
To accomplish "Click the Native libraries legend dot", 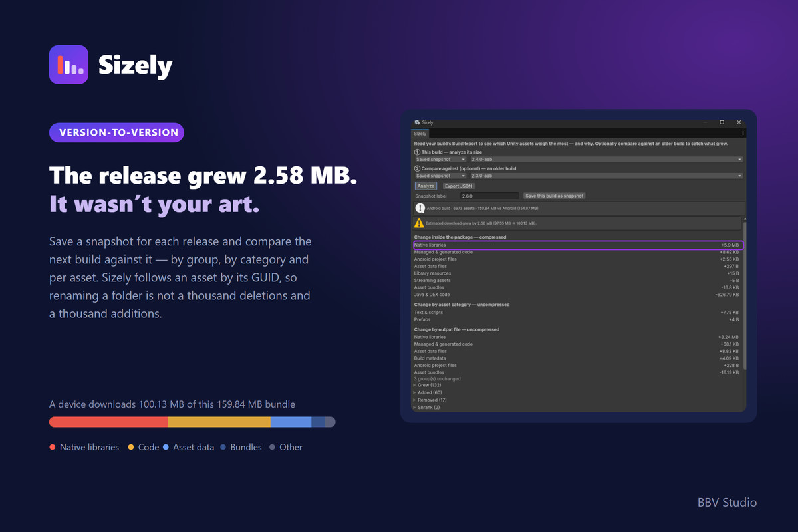I will point(53,448).
